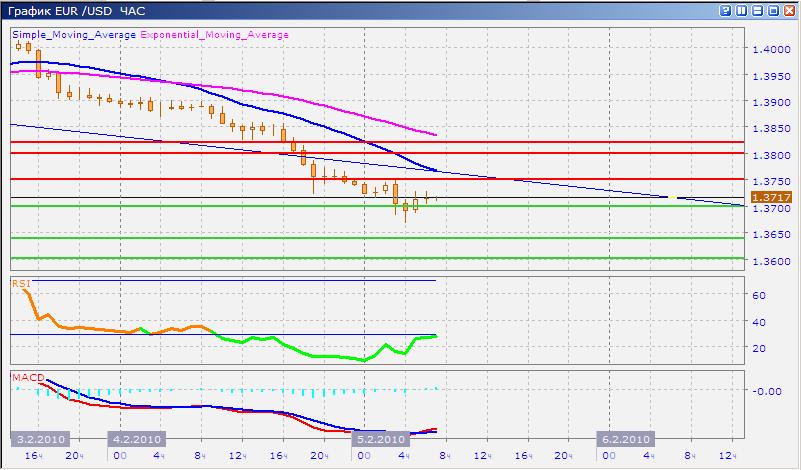Viewport: 801px width, 470px height.
Task: Click the 1.3750 price axis label
Action: tap(771, 181)
